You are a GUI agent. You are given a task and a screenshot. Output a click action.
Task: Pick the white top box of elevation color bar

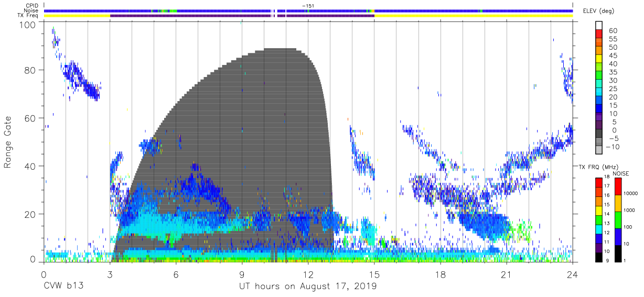pos(598,26)
